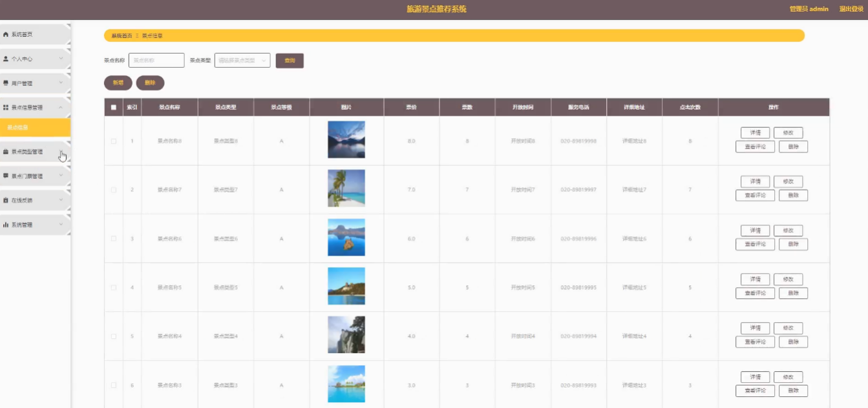
Task: Open the image thumbnail of 景点名称3
Action: (346, 384)
